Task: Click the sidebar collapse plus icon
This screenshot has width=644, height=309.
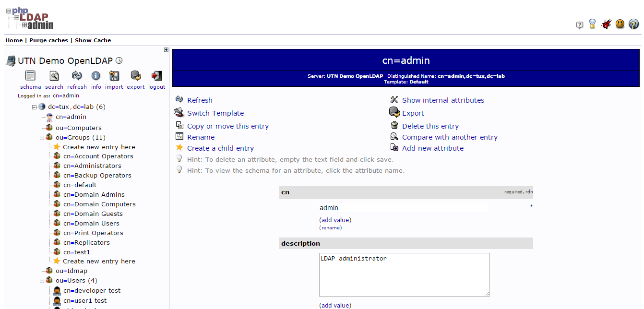Action: pyautogui.click(x=166, y=49)
